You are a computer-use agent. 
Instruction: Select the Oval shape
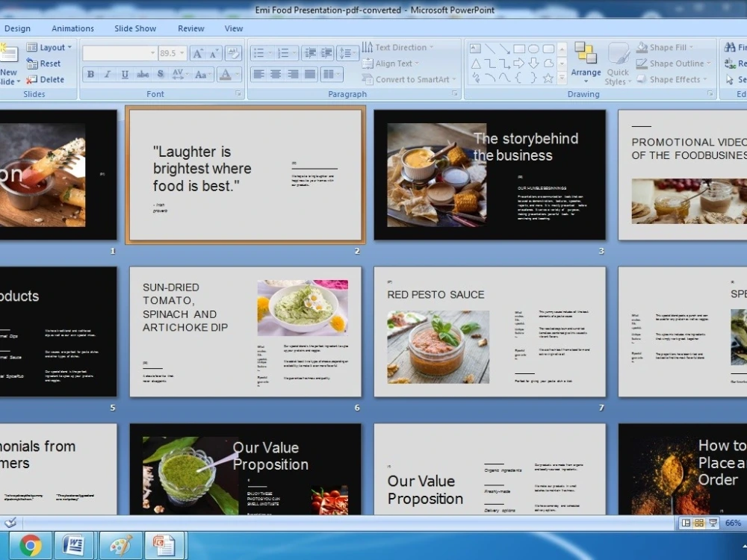coord(533,48)
